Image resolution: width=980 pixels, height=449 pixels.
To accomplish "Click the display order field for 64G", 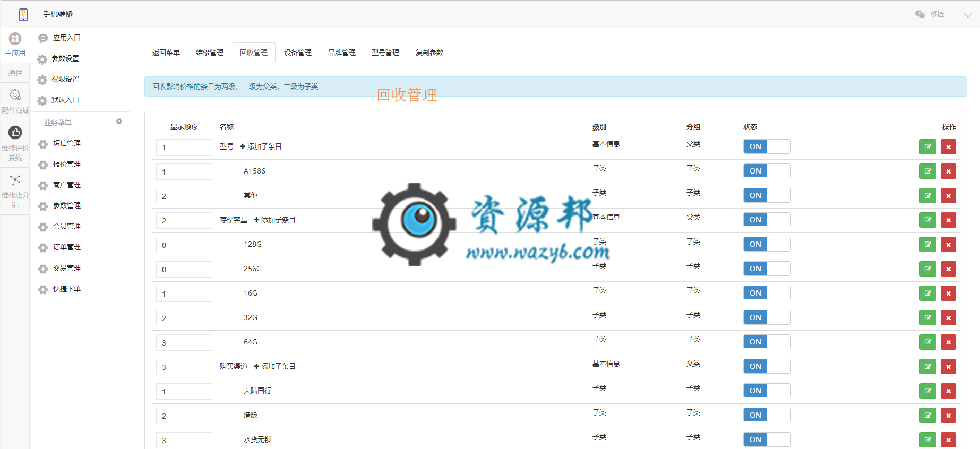I will pos(184,342).
